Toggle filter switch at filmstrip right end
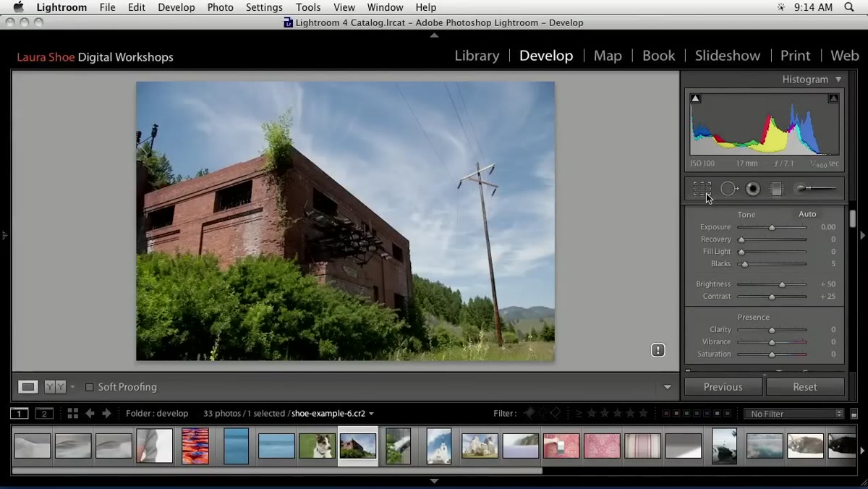 854,414
